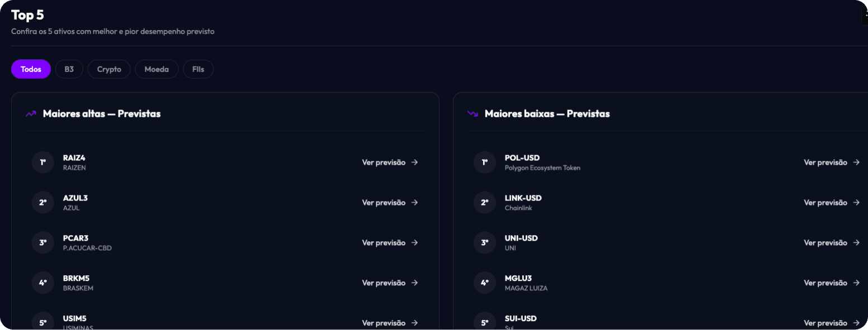
Task: Switch to the FIIs filter
Action: coord(198,69)
